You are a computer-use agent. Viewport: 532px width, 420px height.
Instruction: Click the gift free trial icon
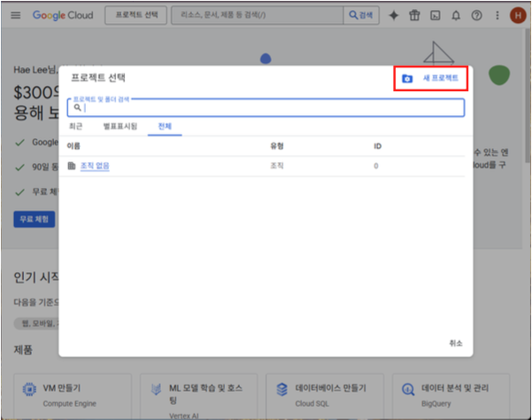point(414,15)
